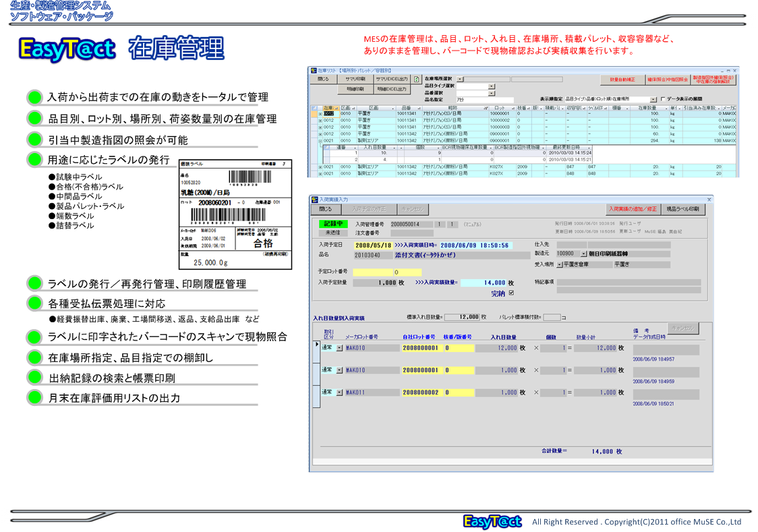This screenshot has width=758, height=532.
Task: Open 品番選択 dropdown
Action: tap(492, 93)
